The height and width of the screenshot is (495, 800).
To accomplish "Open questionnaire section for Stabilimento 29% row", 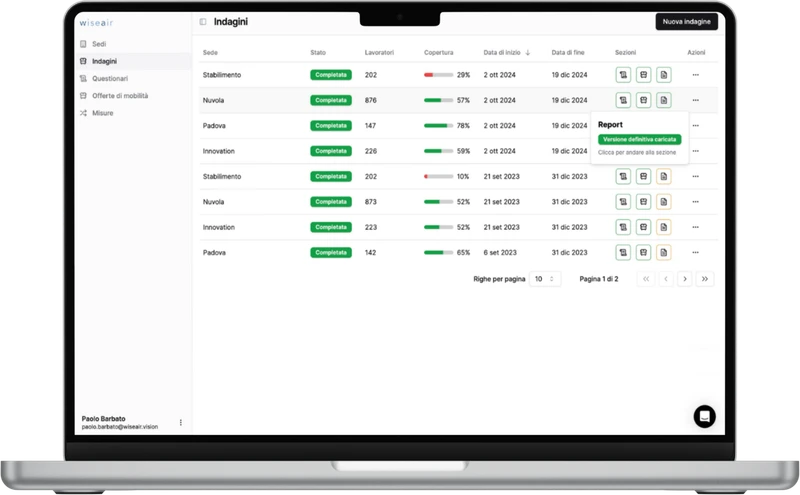I will click(623, 75).
